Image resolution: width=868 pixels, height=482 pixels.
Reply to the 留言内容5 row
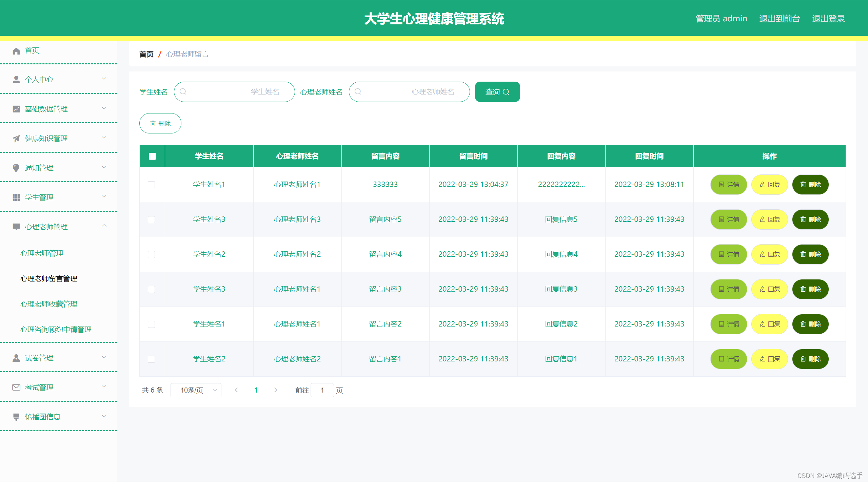[x=770, y=219]
